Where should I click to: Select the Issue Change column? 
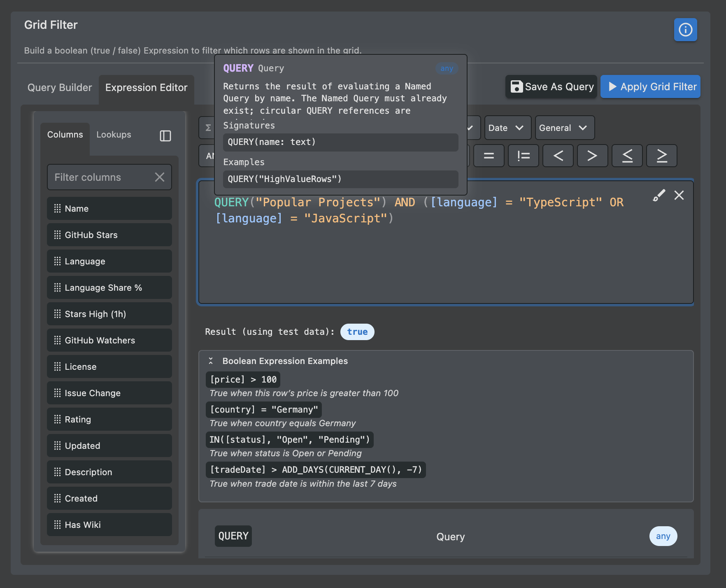pyautogui.click(x=109, y=393)
